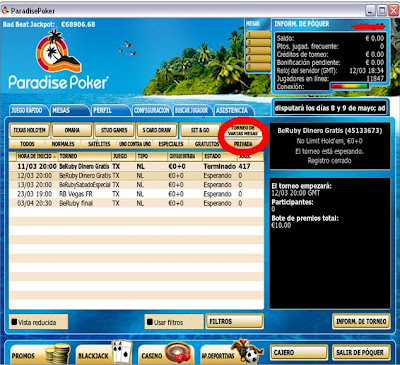This screenshot has width=400, height=365.
Task: Select table slot 3 in MESAS list
Action: point(258,51)
